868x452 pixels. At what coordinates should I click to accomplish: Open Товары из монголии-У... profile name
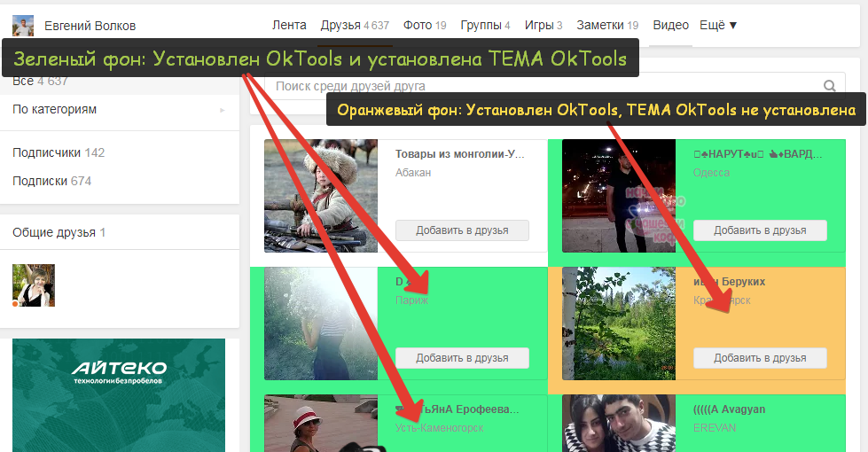pyautogui.click(x=459, y=154)
